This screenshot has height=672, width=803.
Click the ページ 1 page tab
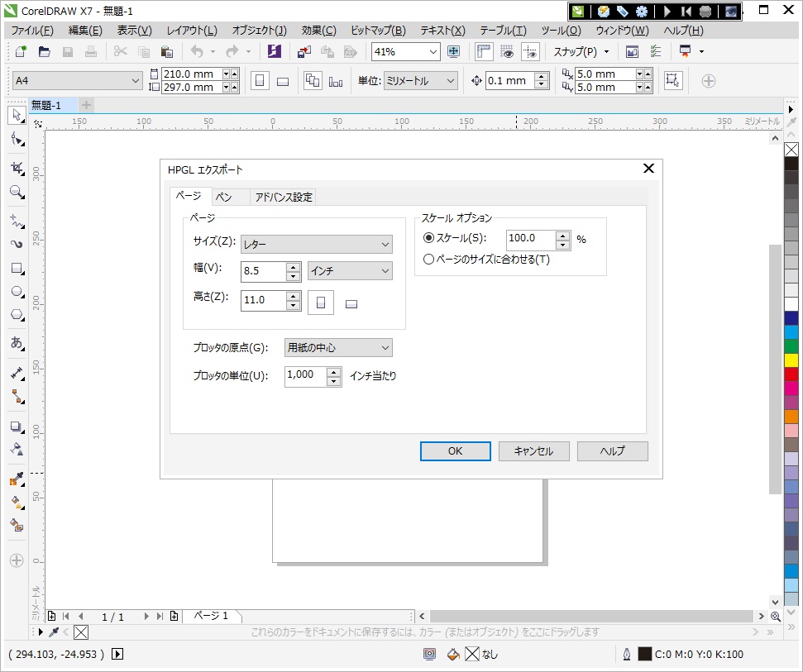pyautogui.click(x=211, y=616)
